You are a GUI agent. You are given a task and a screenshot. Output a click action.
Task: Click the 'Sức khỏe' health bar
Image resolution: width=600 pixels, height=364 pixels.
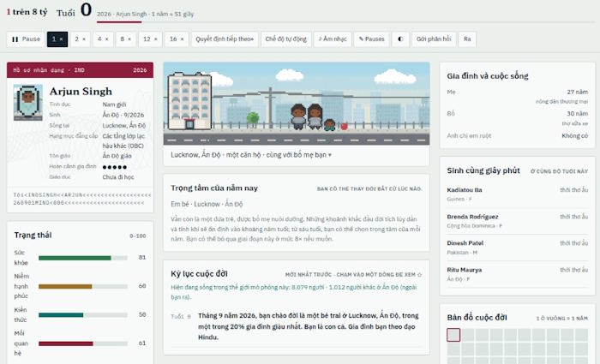[x=83, y=258]
